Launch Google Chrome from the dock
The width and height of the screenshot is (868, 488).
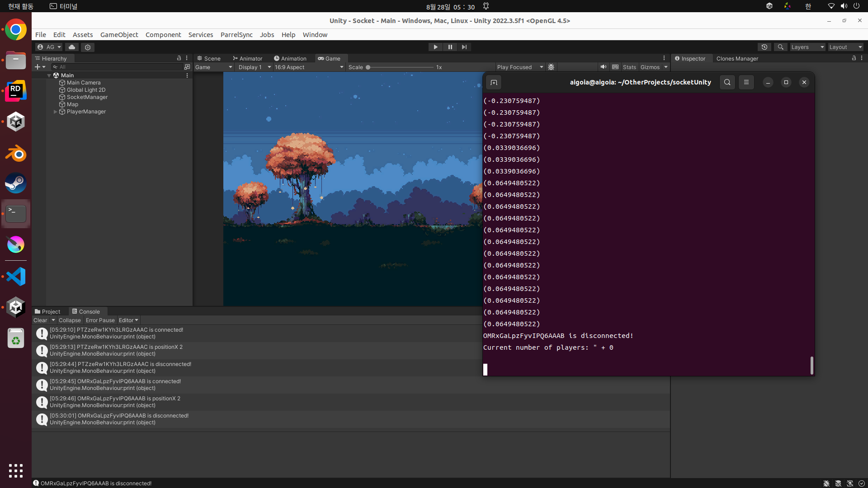click(x=16, y=30)
